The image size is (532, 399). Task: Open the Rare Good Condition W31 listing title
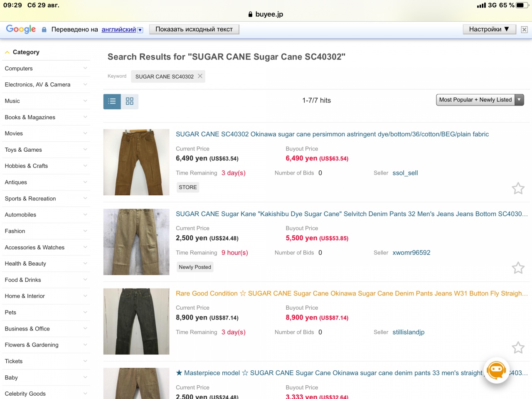click(x=352, y=293)
